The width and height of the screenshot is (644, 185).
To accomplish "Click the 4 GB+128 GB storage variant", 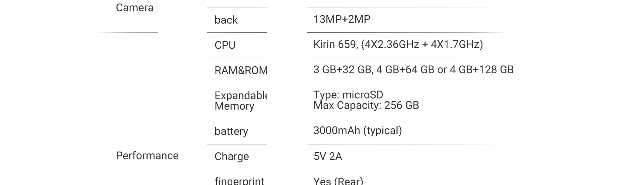I will pyautogui.click(x=482, y=70).
